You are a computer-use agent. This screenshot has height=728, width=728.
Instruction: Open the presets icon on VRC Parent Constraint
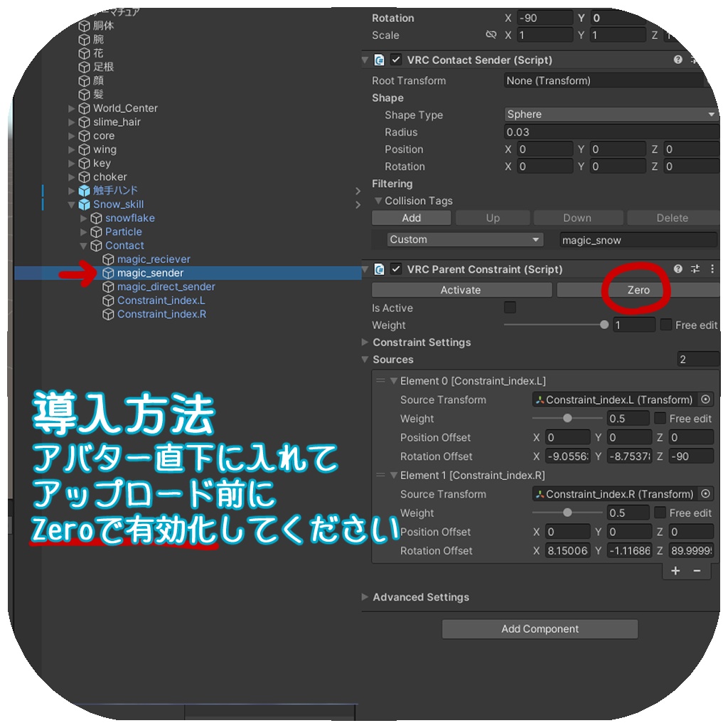pos(695,269)
